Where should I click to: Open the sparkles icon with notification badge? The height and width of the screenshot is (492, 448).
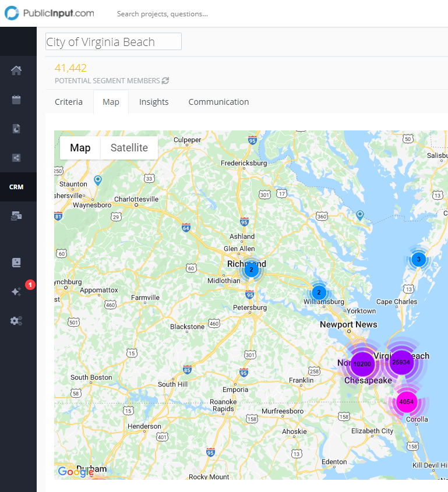pos(17,291)
